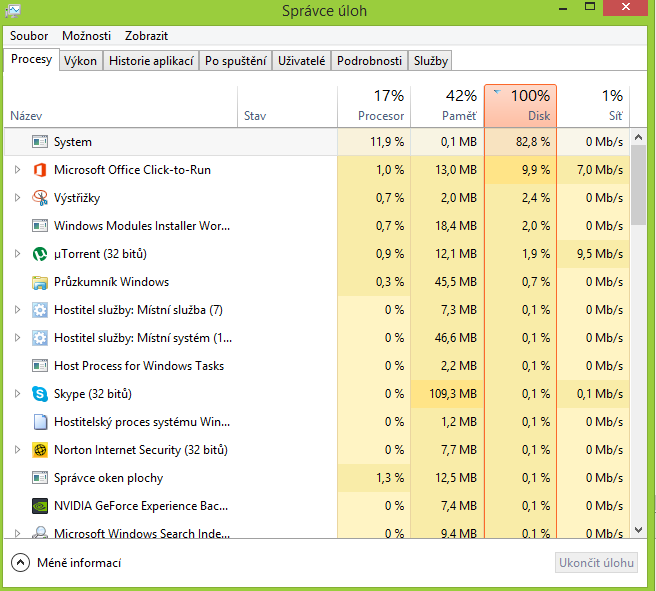Expand Hostitel služby: Místní služba (7)
The image size is (656, 591).
(x=17, y=310)
